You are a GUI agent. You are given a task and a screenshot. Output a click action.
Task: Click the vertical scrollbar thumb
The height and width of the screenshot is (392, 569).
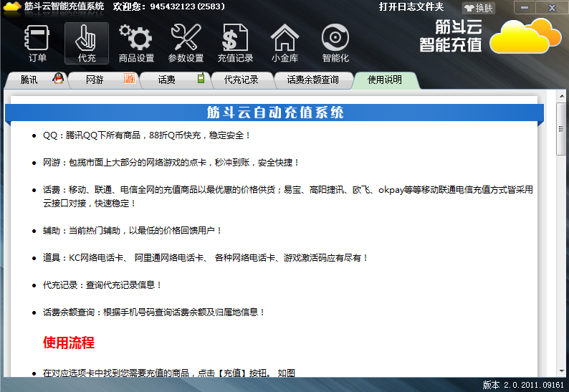(561, 129)
